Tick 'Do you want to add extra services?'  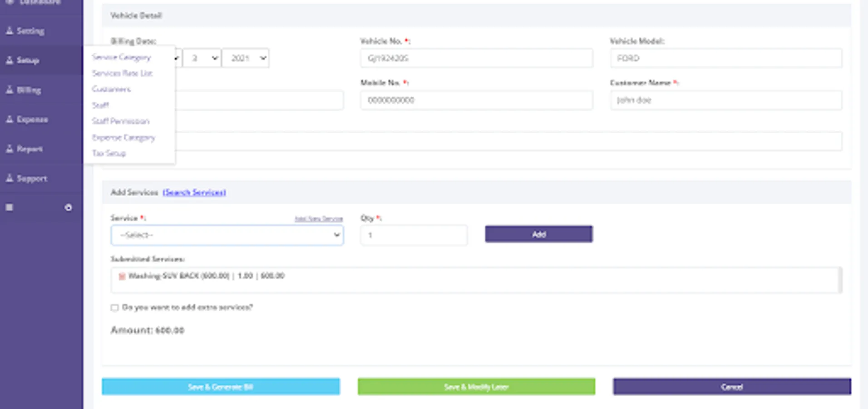click(x=114, y=308)
